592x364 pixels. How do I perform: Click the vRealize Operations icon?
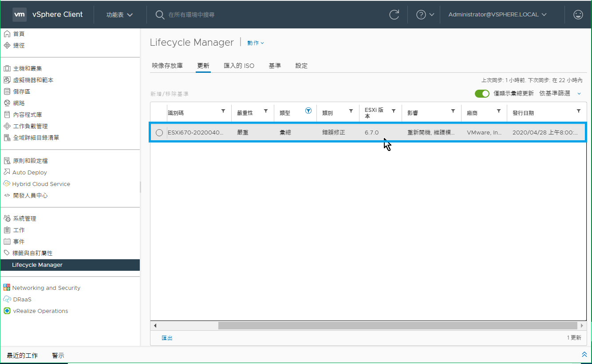click(x=7, y=311)
